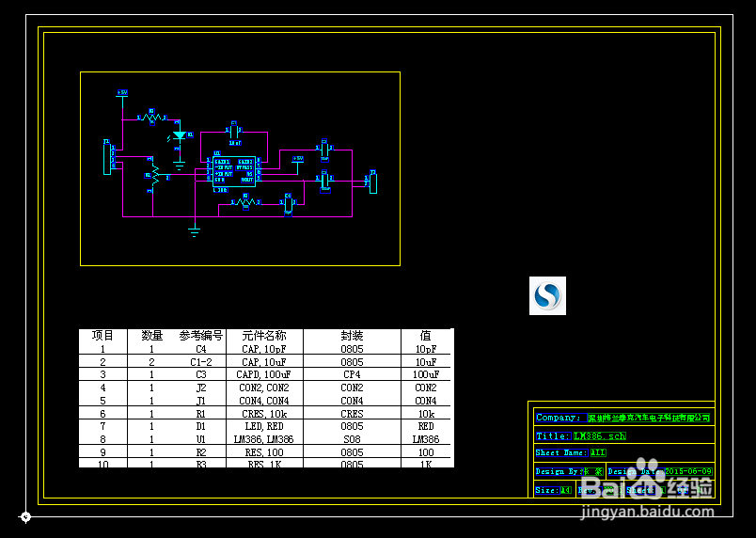This screenshot has height=538, width=756.
Task: Click the 参考编号 column header
Action: point(201,336)
